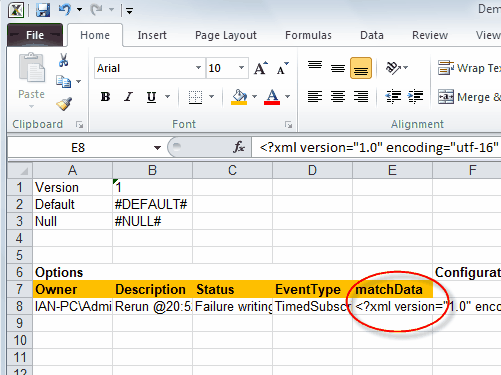Undo the last action

pos(65,10)
